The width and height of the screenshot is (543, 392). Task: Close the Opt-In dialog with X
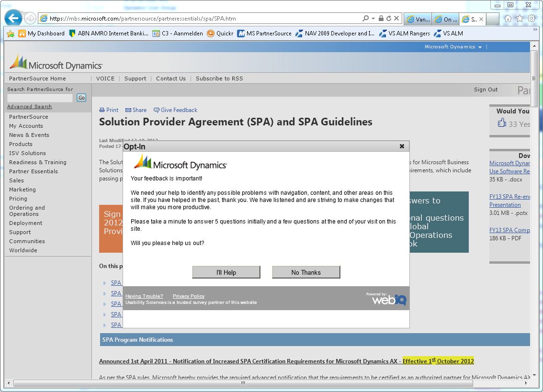(402, 146)
